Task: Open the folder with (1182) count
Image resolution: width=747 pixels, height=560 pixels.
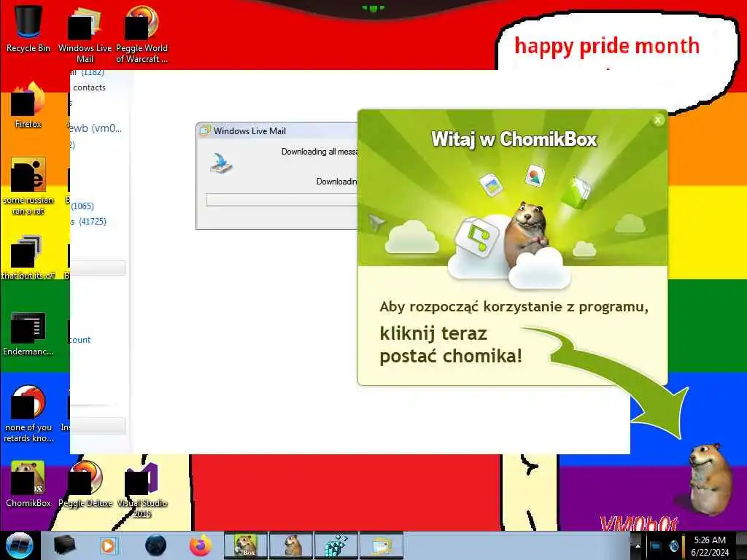Action: click(88, 73)
